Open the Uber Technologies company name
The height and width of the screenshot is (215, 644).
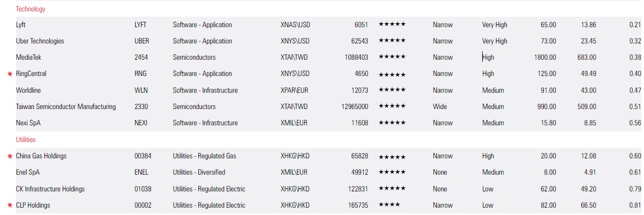[40, 41]
